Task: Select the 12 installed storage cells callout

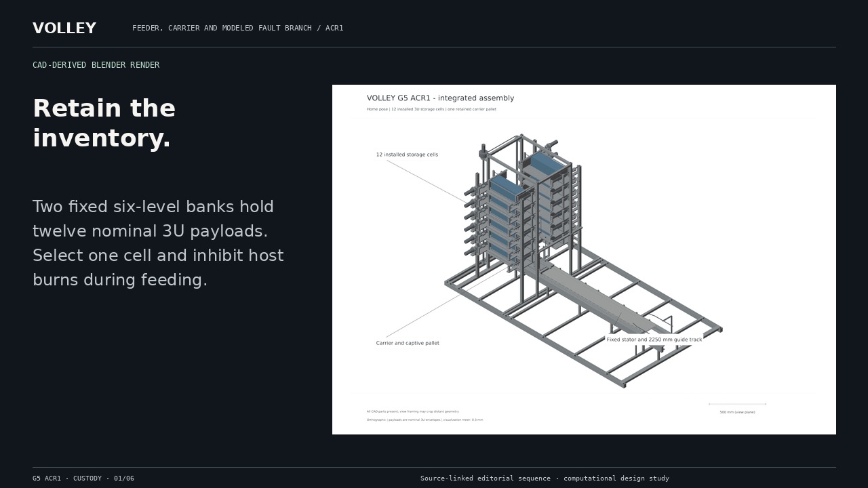Action: click(407, 155)
